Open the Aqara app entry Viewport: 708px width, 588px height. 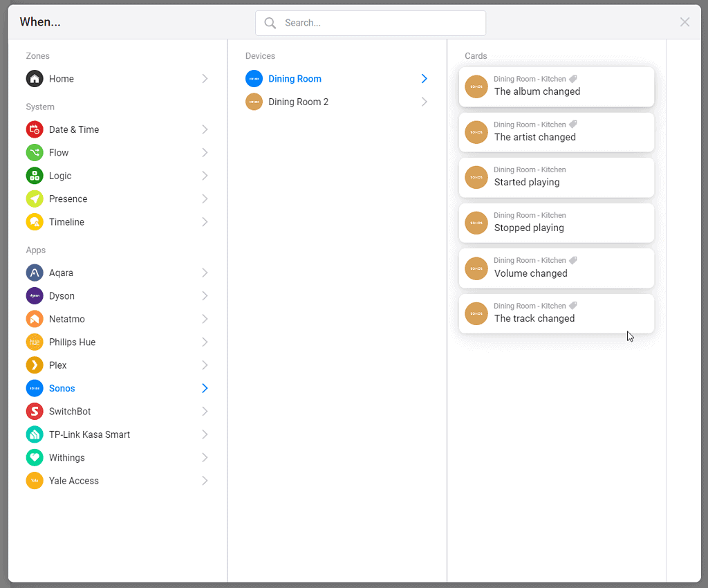(61, 273)
